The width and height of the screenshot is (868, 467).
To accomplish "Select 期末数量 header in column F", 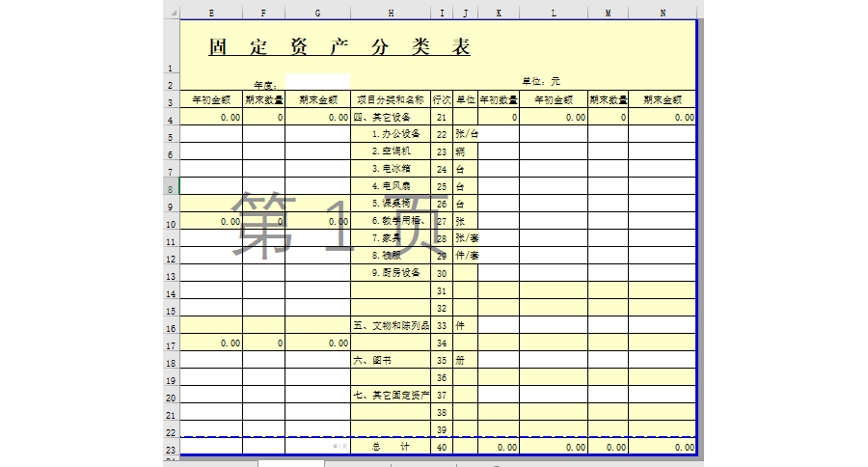I will [264, 99].
